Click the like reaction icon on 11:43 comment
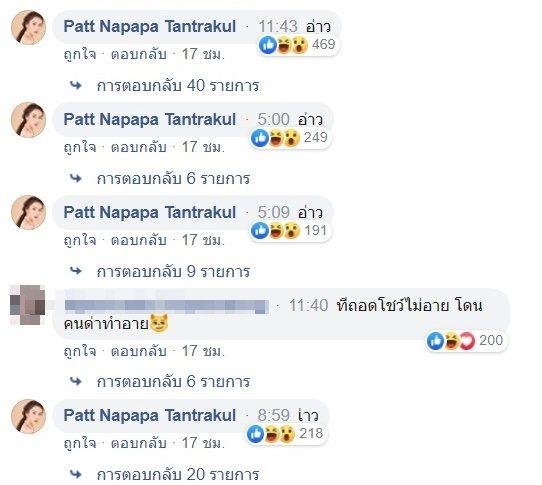The height and width of the screenshot is (485, 542). coord(267,45)
